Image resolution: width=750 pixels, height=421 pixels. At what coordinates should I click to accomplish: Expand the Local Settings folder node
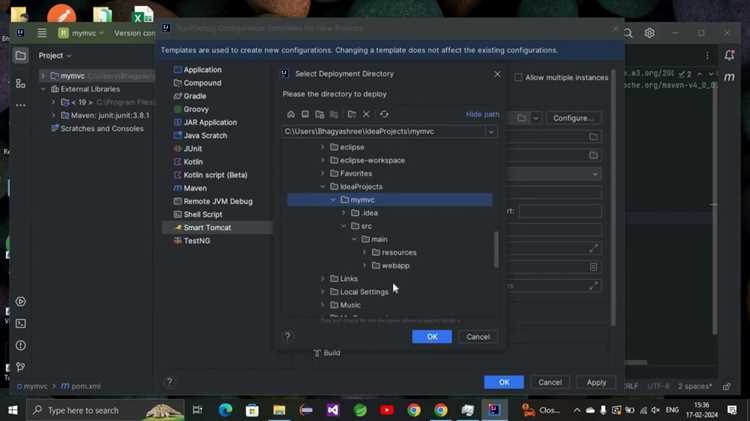click(322, 292)
